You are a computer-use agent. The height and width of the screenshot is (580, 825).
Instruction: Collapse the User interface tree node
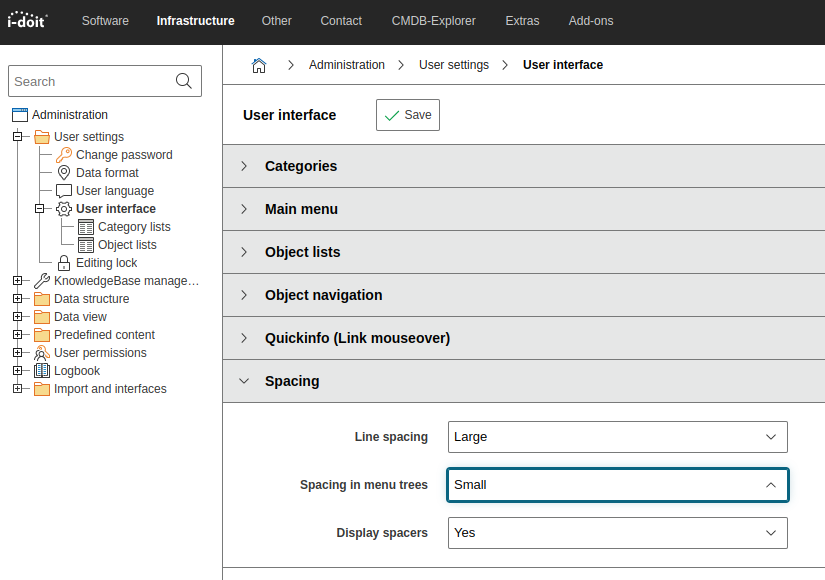click(x=39, y=209)
